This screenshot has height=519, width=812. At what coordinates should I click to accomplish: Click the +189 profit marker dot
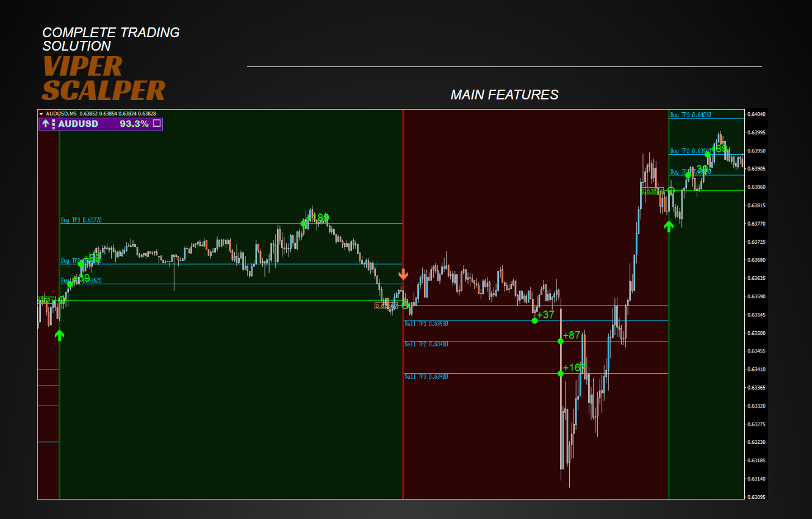click(304, 223)
